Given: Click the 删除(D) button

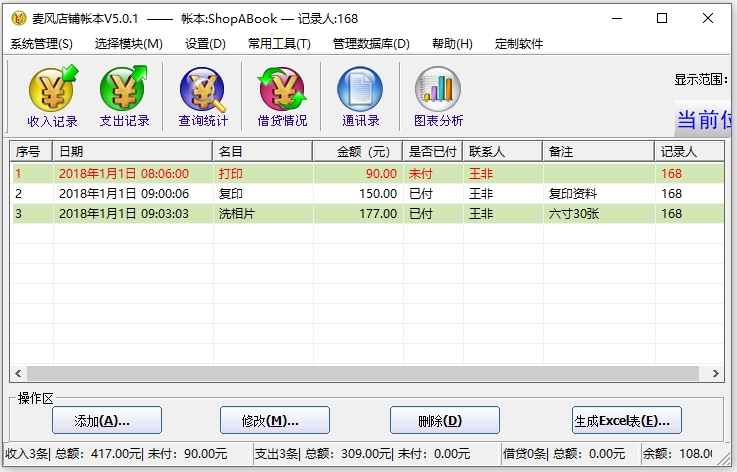Looking at the screenshot, I should pos(445,420).
